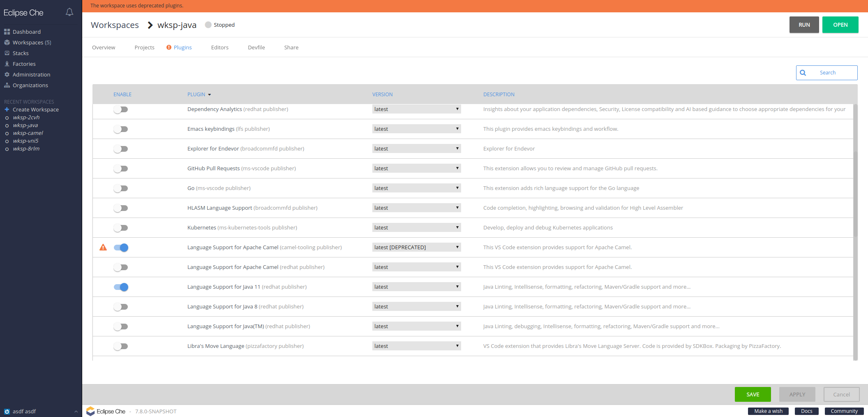This screenshot has width=868, height=417.
Task: Open the Administration section
Action: tap(32, 74)
